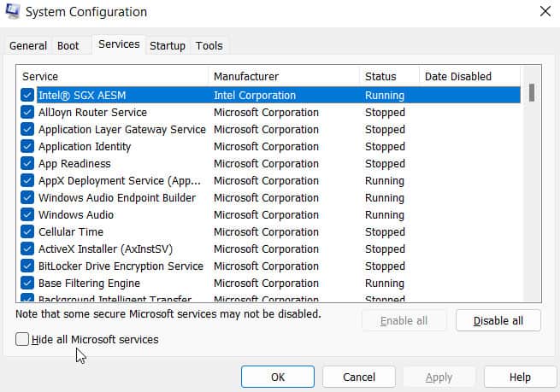This screenshot has width=560, height=392.
Task: Disable the BitLocker Drive Encryption Service checkbox
Action: (27, 266)
